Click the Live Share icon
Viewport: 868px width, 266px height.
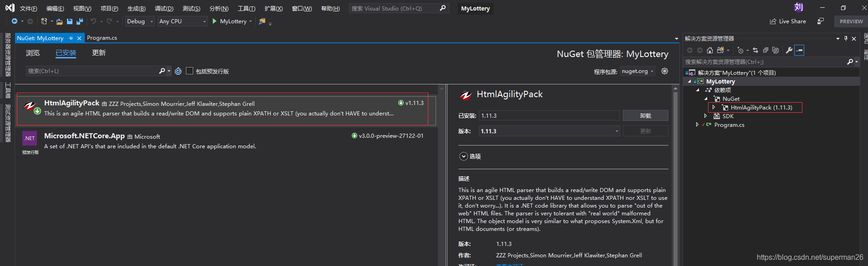tap(773, 21)
